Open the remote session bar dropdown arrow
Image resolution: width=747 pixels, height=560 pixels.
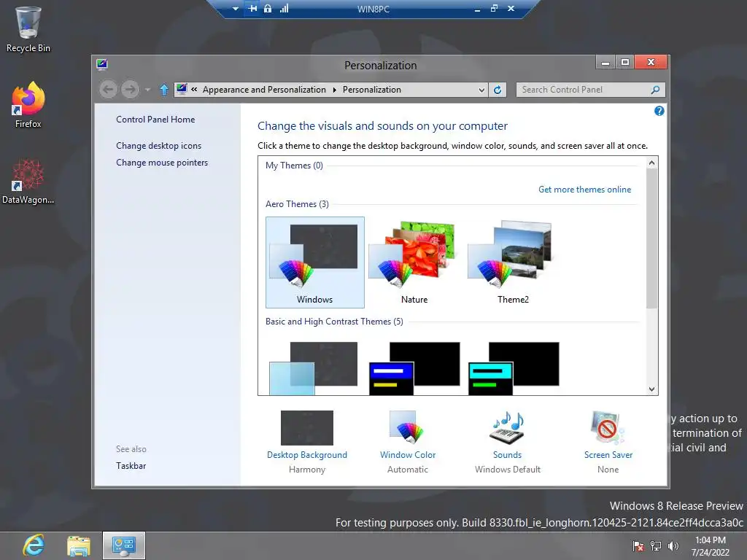click(236, 9)
